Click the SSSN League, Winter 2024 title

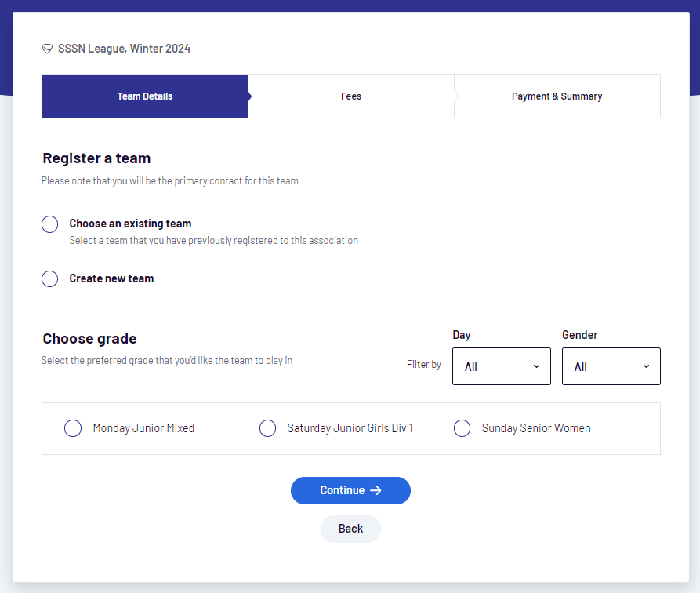tap(124, 49)
